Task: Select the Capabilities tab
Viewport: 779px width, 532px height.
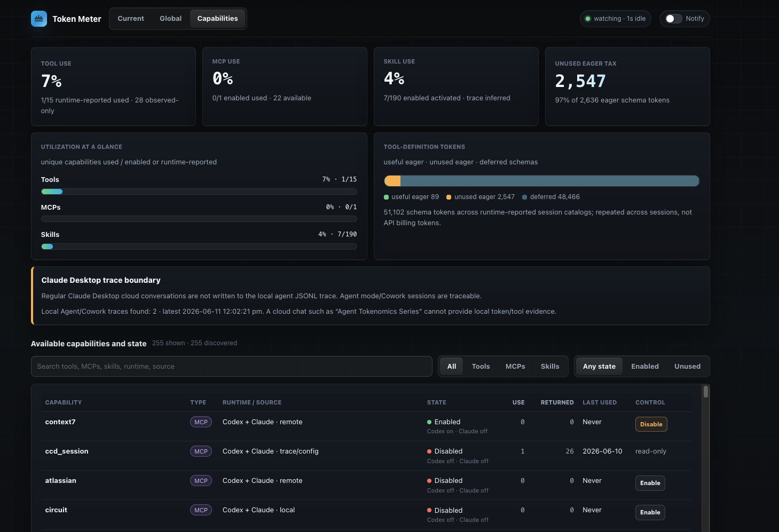Action: tap(218, 19)
